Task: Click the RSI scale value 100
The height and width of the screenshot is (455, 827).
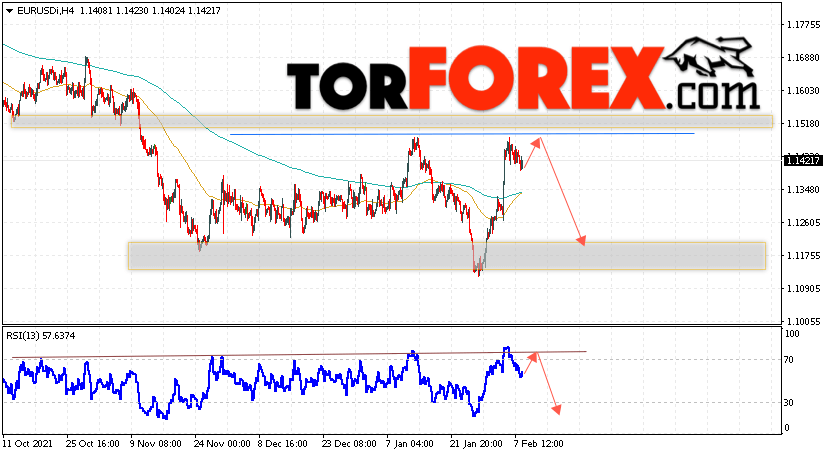Action: pos(792,334)
